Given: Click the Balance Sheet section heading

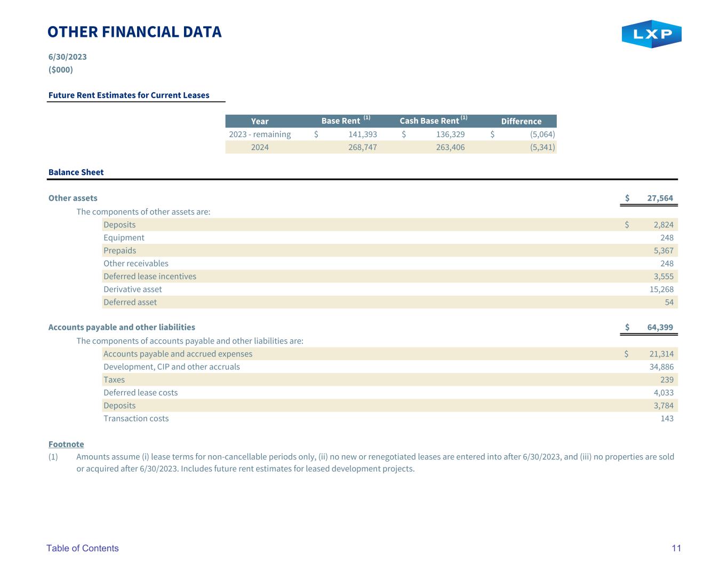Looking at the screenshot, I should click(76, 172).
